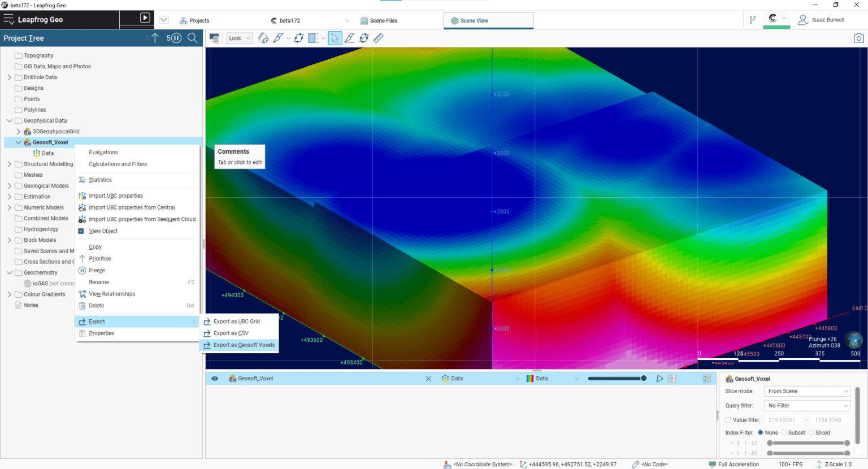Open the scene list properties icon at shape list right
The image size is (868, 469).
[x=707, y=378]
